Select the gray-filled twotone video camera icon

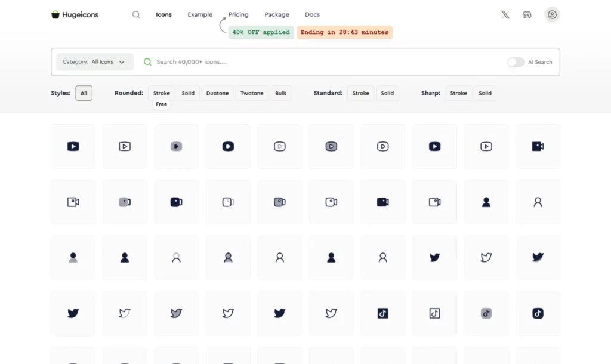(279, 202)
